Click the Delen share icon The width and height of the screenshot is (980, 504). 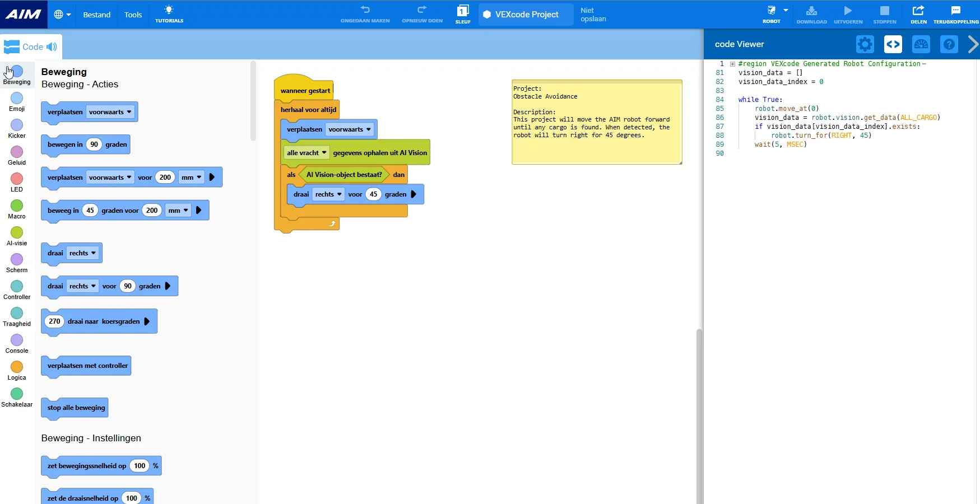(x=918, y=14)
